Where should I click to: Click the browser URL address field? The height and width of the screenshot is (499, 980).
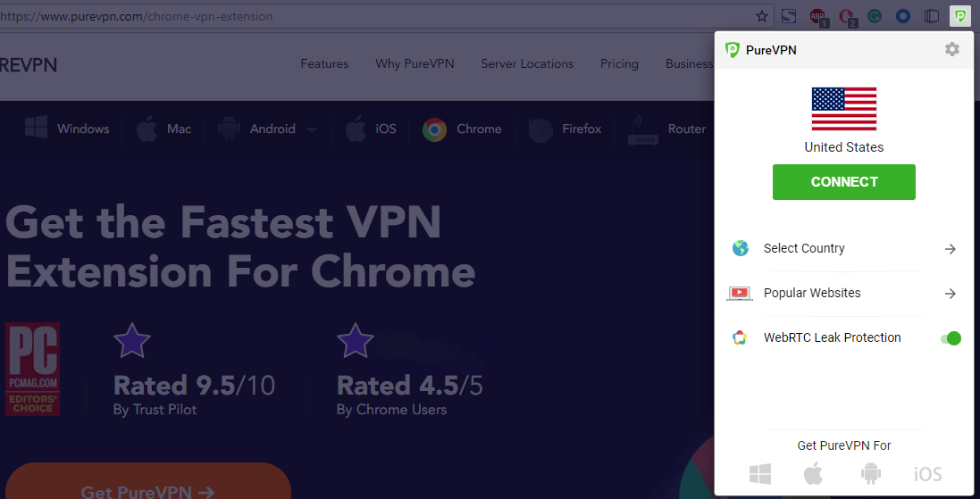point(375,16)
